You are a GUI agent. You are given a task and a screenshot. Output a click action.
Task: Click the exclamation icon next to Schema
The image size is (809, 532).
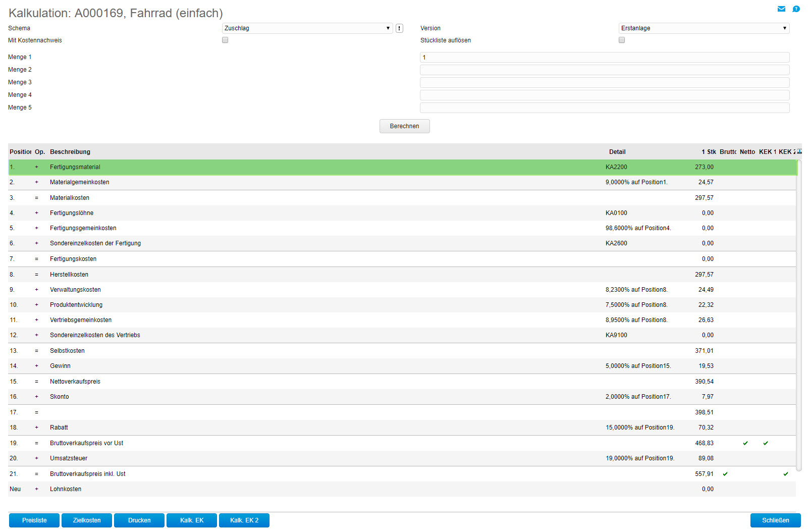(399, 28)
